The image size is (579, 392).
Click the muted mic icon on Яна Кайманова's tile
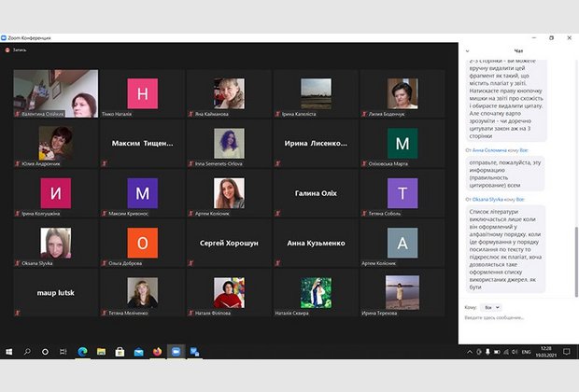(x=191, y=112)
